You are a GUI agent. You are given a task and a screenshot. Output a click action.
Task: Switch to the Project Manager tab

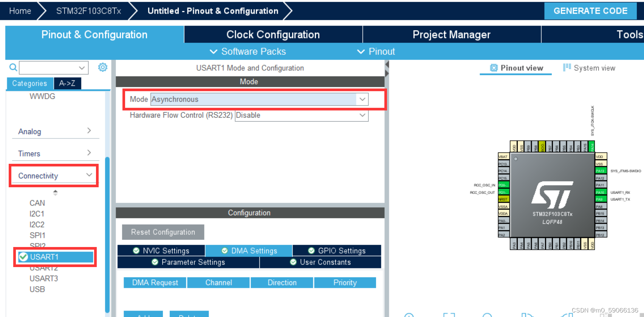(452, 34)
